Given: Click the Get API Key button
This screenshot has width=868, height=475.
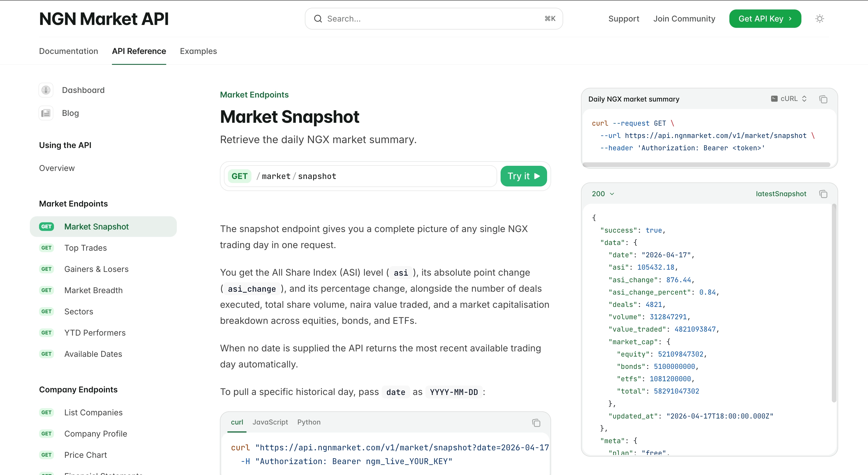Looking at the screenshot, I should coord(765,19).
